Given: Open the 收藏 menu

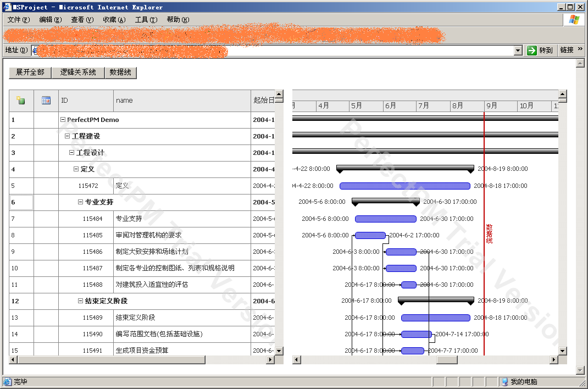Looking at the screenshot, I should 114,19.
